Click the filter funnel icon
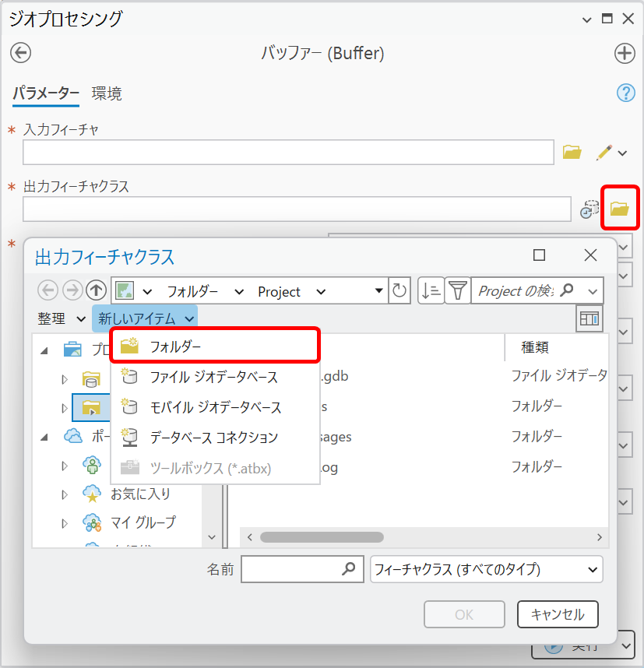Viewport: 644px width, 668px height. click(x=456, y=291)
